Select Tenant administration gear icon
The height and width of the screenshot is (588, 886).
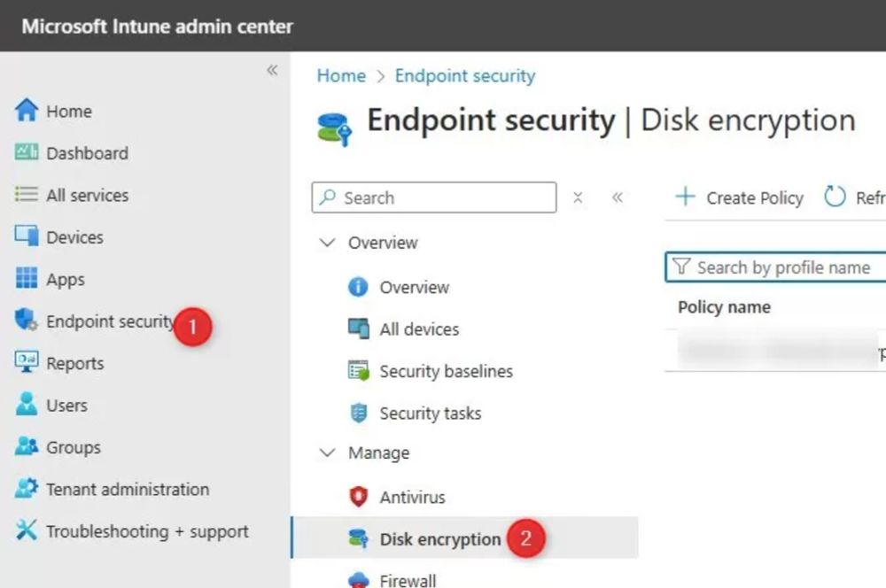[26, 488]
